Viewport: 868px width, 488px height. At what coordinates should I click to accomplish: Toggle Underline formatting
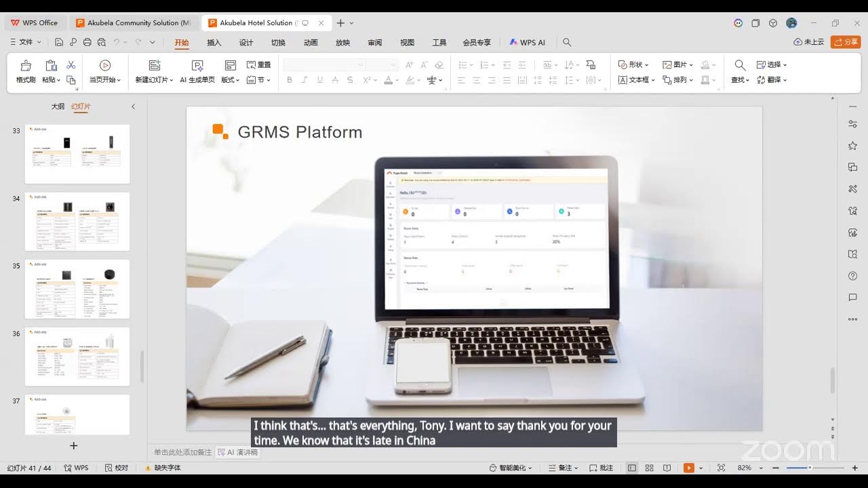pos(319,80)
